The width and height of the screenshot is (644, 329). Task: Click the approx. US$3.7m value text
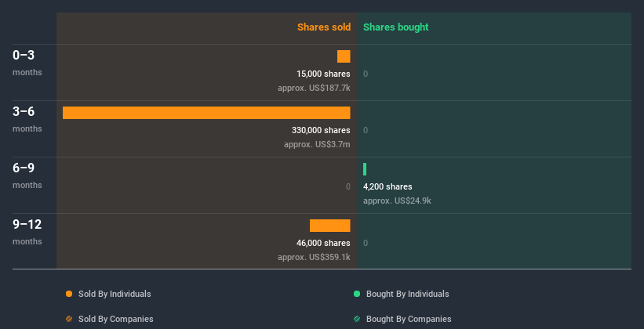[317, 144]
